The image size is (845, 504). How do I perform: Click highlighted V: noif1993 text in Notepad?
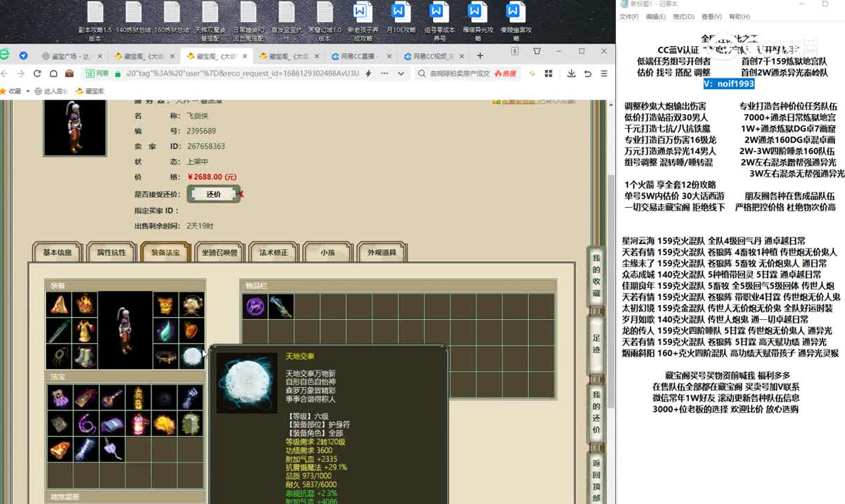point(729,84)
